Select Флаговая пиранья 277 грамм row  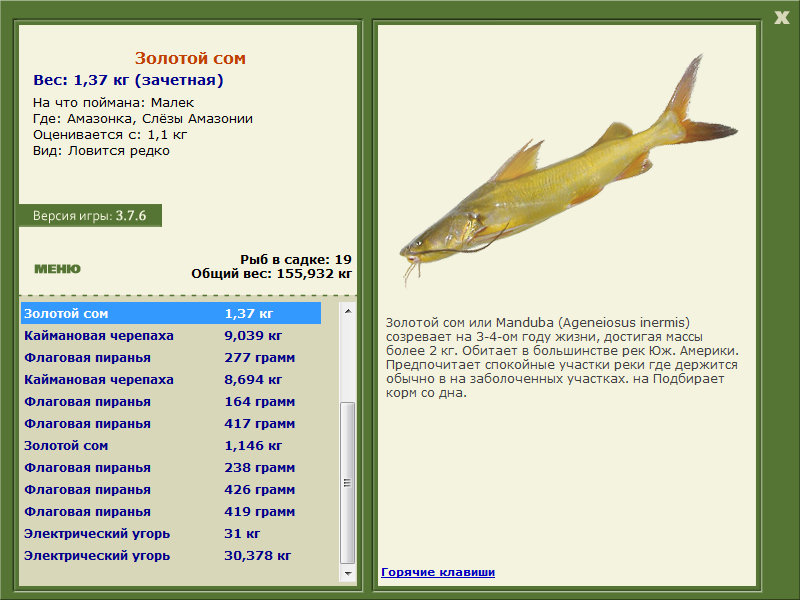[171, 357]
